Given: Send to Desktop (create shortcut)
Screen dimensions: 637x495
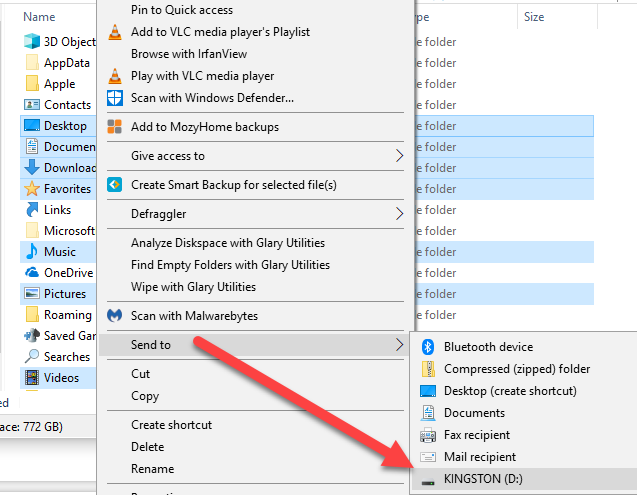Looking at the screenshot, I should pos(510,391).
